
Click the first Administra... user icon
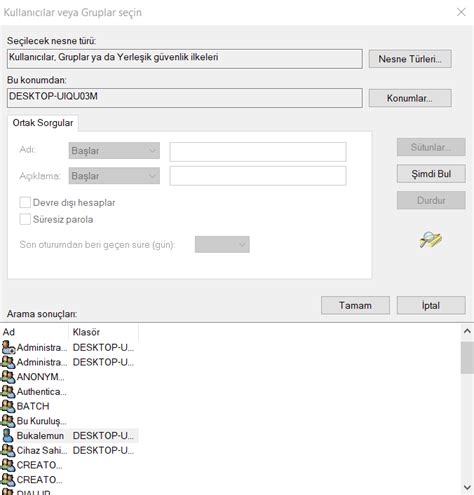(8, 347)
